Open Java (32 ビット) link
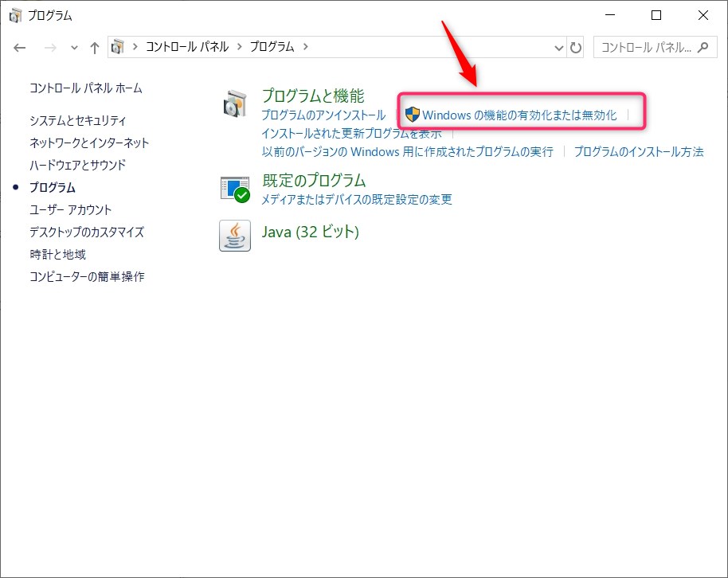This screenshot has width=728, height=578. [x=310, y=231]
